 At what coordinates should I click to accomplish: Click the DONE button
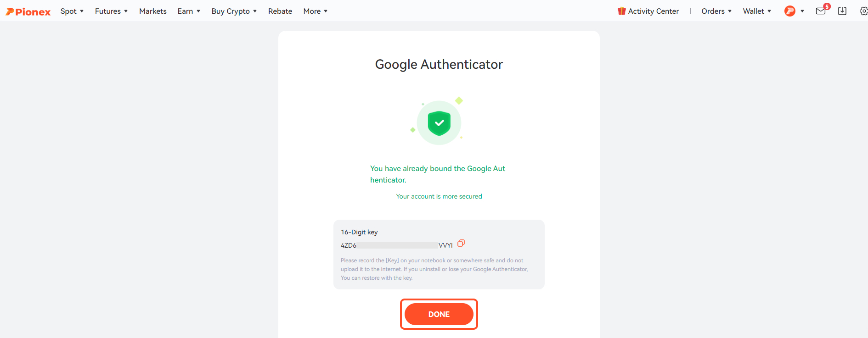pos(439,314)
